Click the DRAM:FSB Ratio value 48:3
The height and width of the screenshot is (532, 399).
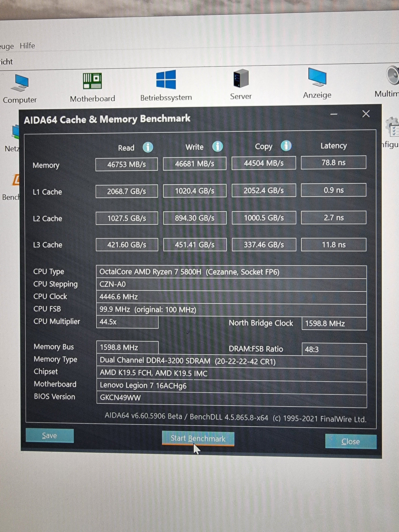334,349
